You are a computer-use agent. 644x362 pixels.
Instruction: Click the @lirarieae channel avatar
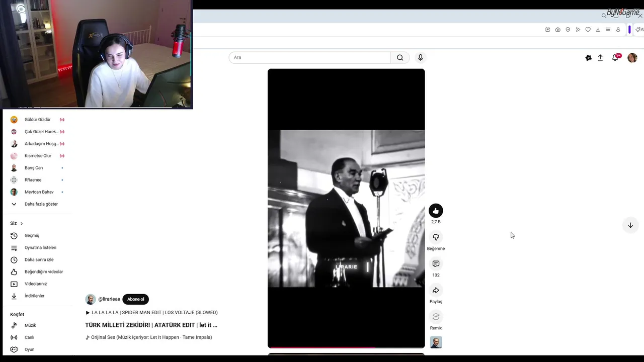point(91,299)
